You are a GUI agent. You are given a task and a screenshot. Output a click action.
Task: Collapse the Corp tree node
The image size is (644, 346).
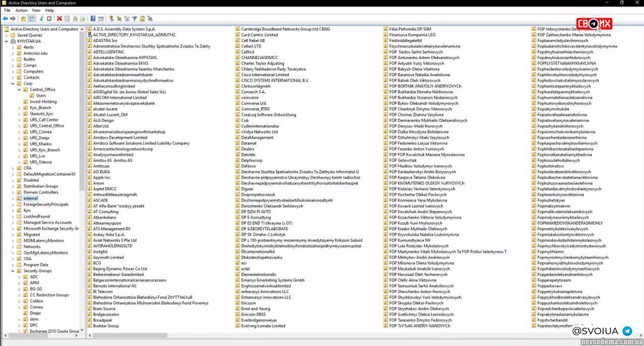pyautogui.click(x=13, y=84)
